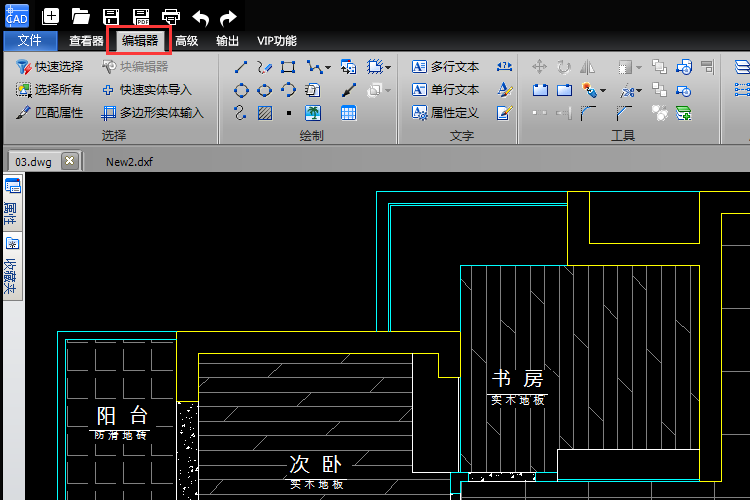
Task: Click the second blue frame icon in 工具
Action: coord(564,90)
